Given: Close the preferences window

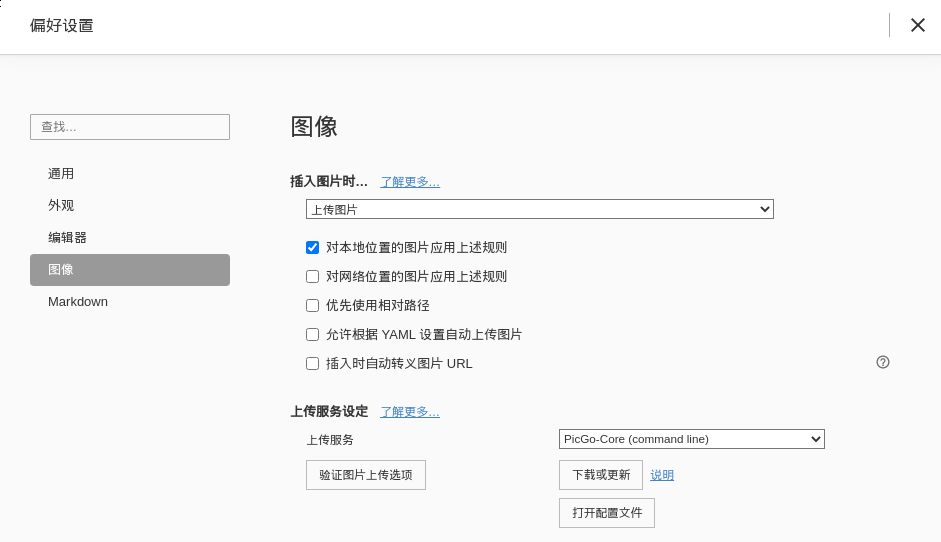Looking at the screenshot, I should [x=917, y=25].
